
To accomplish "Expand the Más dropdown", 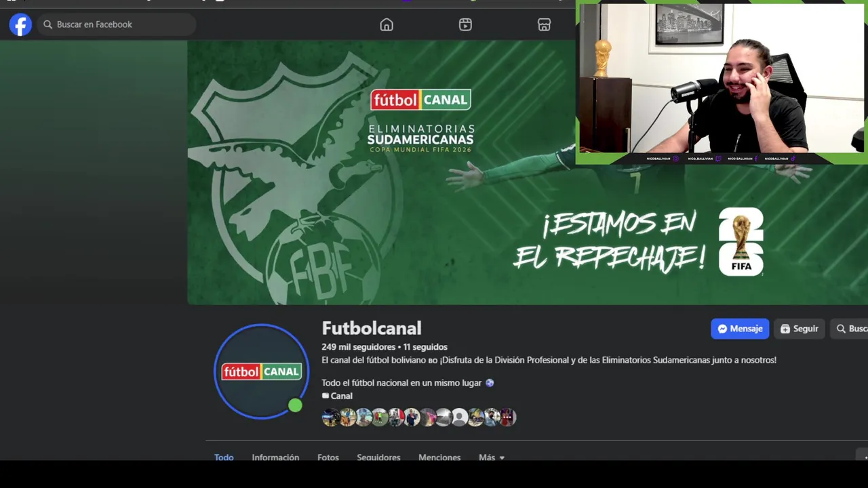I will coord(492,457).
